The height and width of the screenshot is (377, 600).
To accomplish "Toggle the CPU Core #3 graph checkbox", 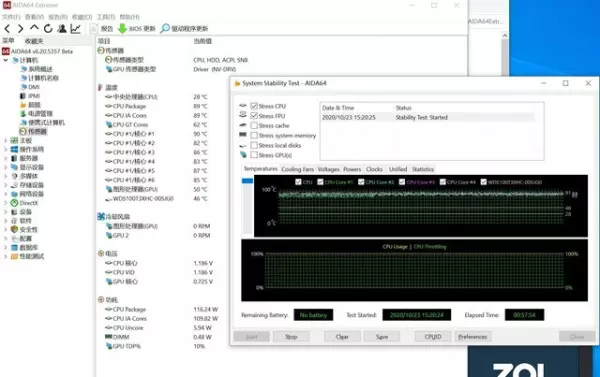I will (x=402, y=182).
